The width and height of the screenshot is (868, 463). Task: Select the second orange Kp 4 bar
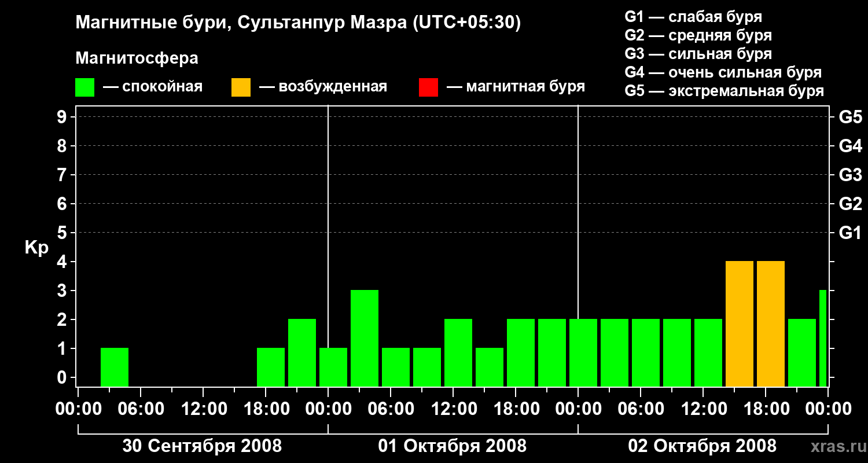tap(771, 324)
